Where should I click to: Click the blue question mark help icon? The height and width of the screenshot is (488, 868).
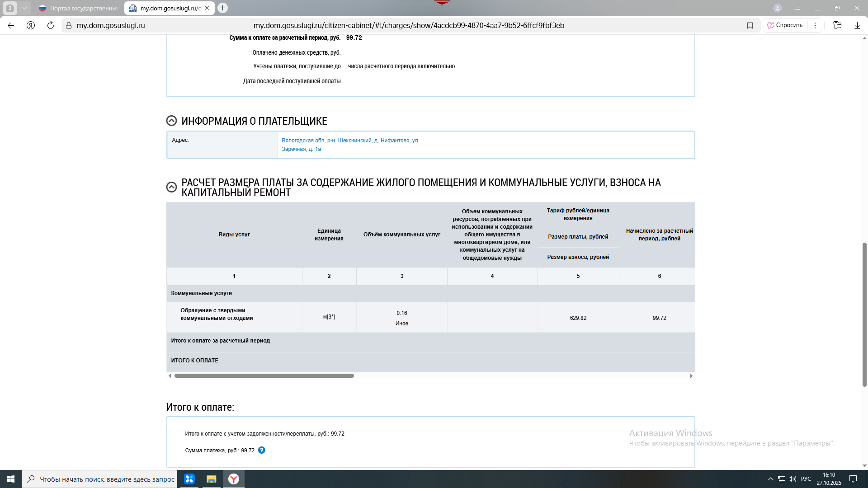tap(261, 450)
